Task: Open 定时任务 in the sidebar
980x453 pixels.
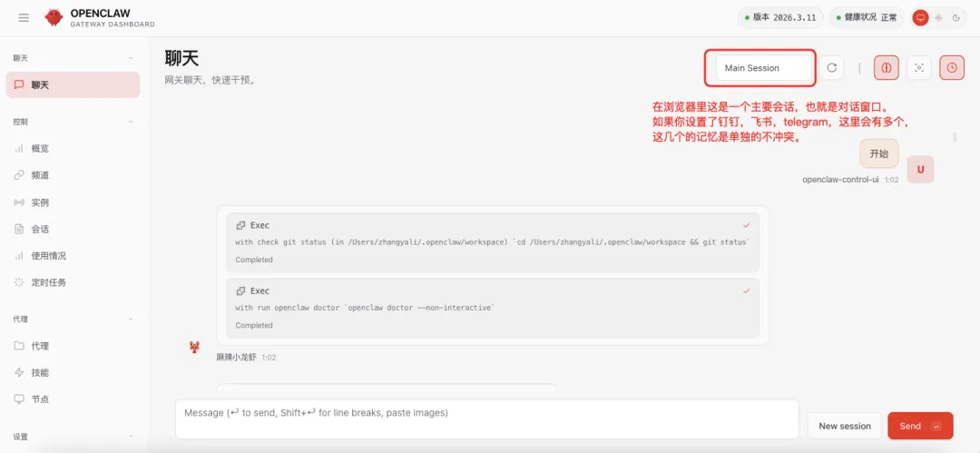Action: coord(73,282)
